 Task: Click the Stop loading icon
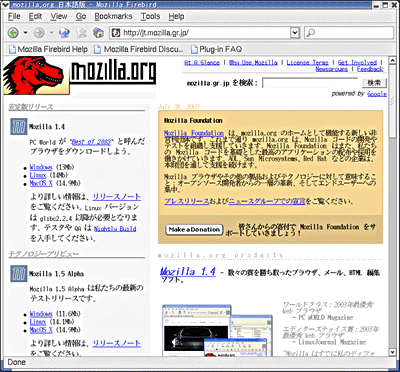click(82, 33)
